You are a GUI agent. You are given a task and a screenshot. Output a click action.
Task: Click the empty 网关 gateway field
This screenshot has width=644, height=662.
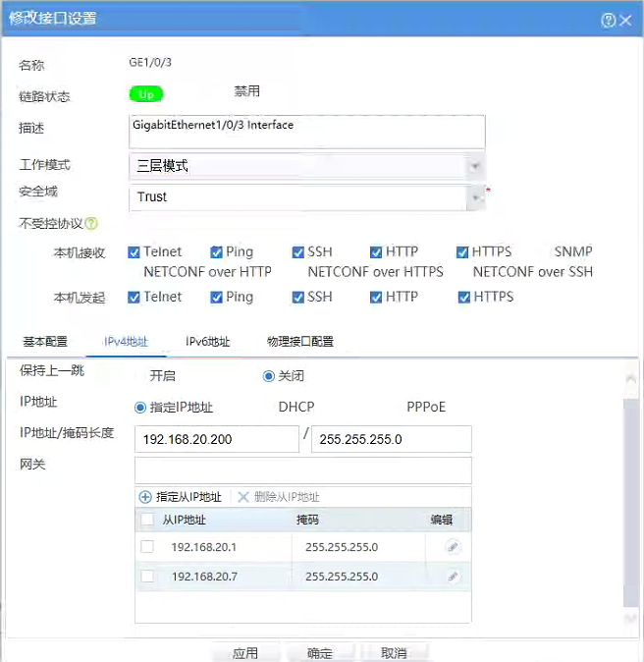303,470
